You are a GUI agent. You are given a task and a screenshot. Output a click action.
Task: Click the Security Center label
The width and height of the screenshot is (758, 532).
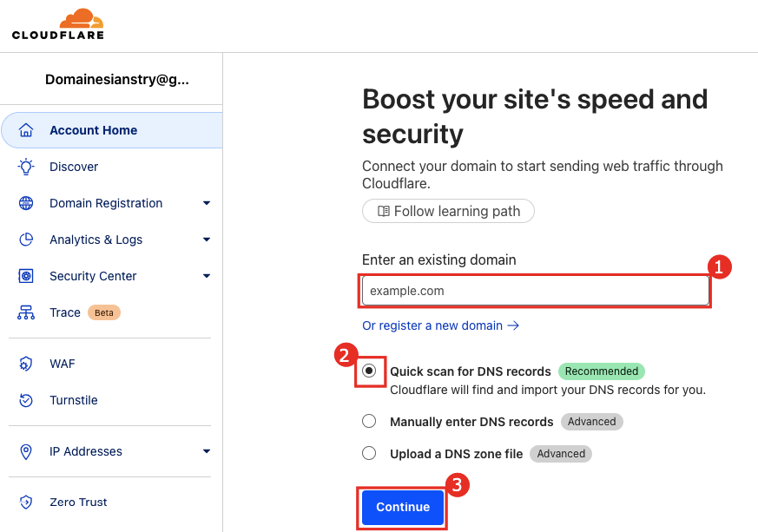point(93,276)
